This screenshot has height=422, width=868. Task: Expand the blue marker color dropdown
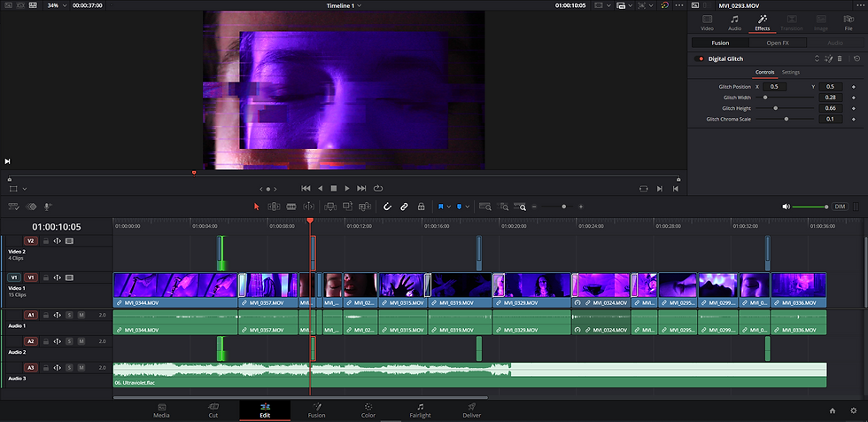tap(469, 206)
